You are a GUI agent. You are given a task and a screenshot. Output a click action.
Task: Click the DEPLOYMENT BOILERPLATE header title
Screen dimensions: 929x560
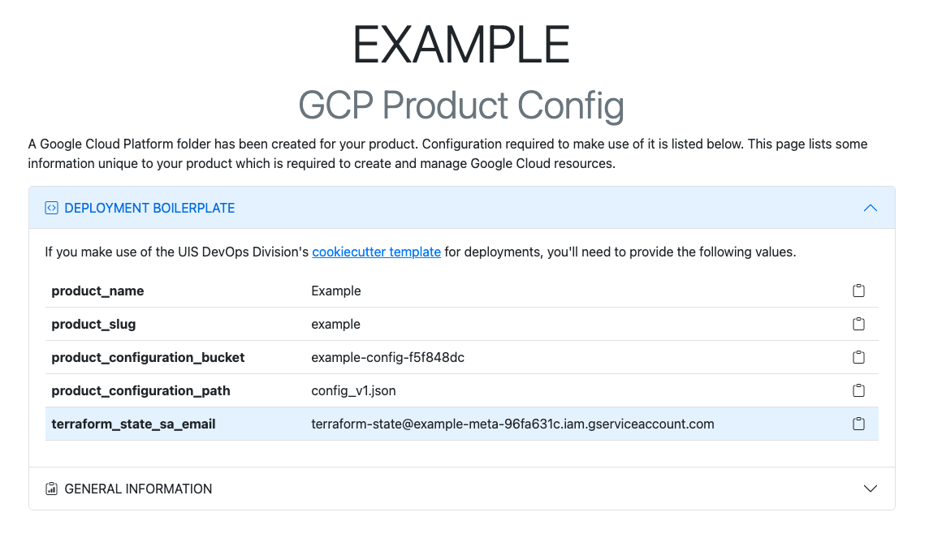click(149, 208)
